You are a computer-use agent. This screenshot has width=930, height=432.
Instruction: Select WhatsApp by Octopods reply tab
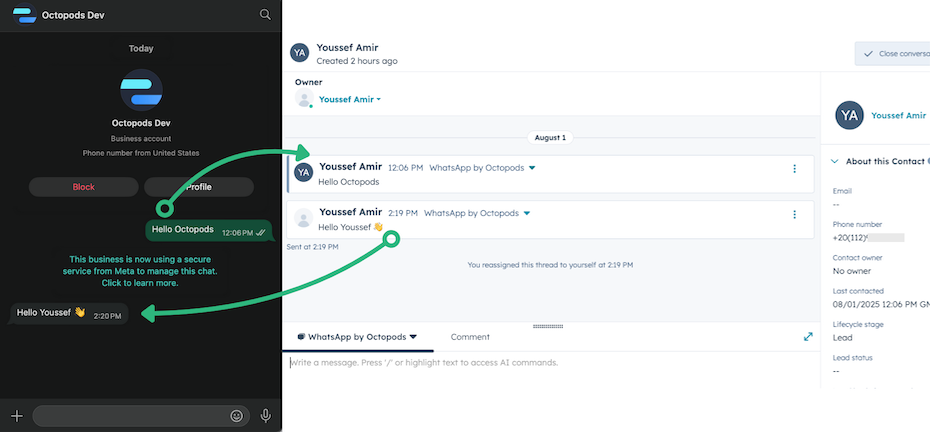[357, 337]
